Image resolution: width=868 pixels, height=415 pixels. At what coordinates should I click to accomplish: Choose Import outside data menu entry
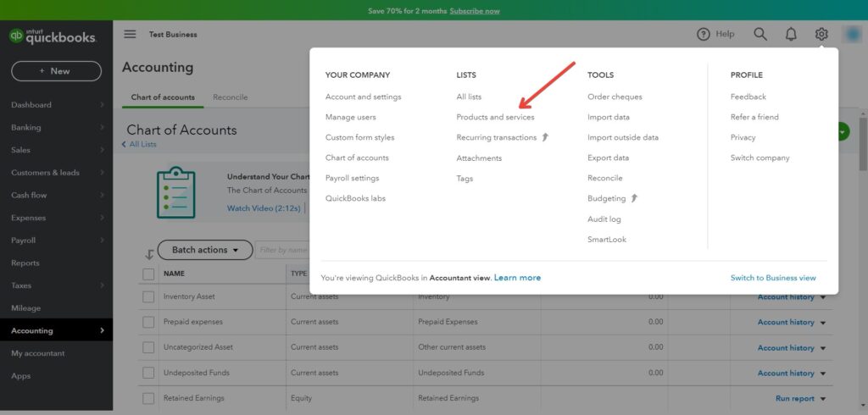(x=623, y=137)
